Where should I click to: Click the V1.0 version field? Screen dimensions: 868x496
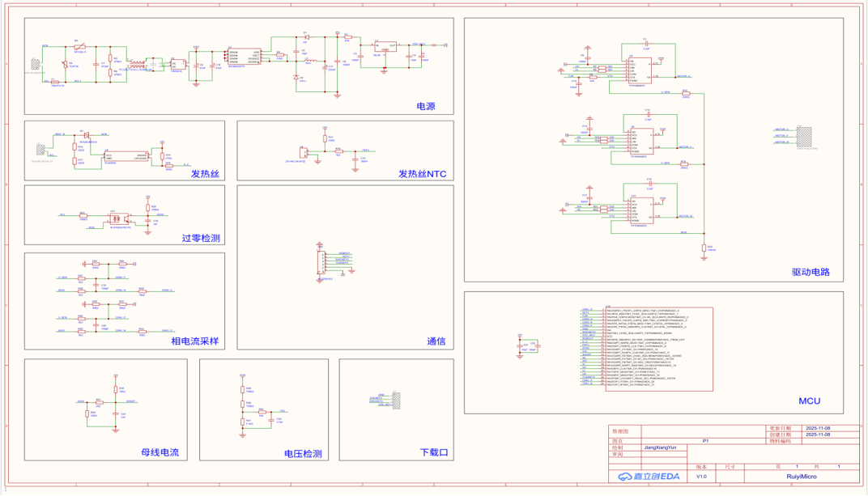click(701, 476)
